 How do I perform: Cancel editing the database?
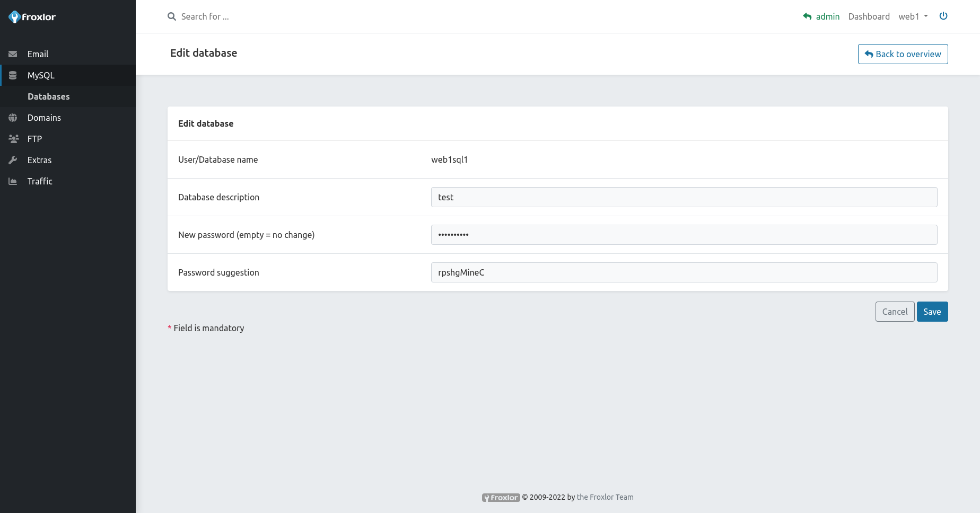(895, 312)
